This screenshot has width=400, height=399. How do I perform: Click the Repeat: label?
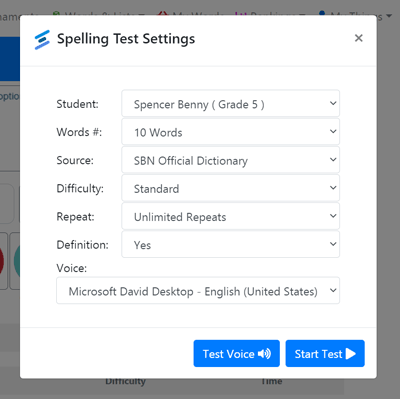[75, 217]
